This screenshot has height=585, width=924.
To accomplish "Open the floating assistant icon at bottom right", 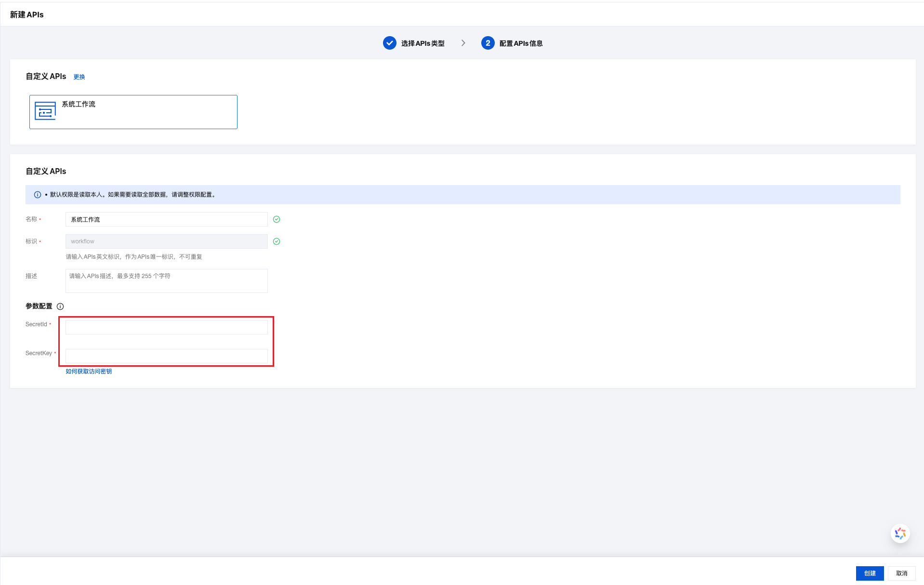I will click(900, 533).
